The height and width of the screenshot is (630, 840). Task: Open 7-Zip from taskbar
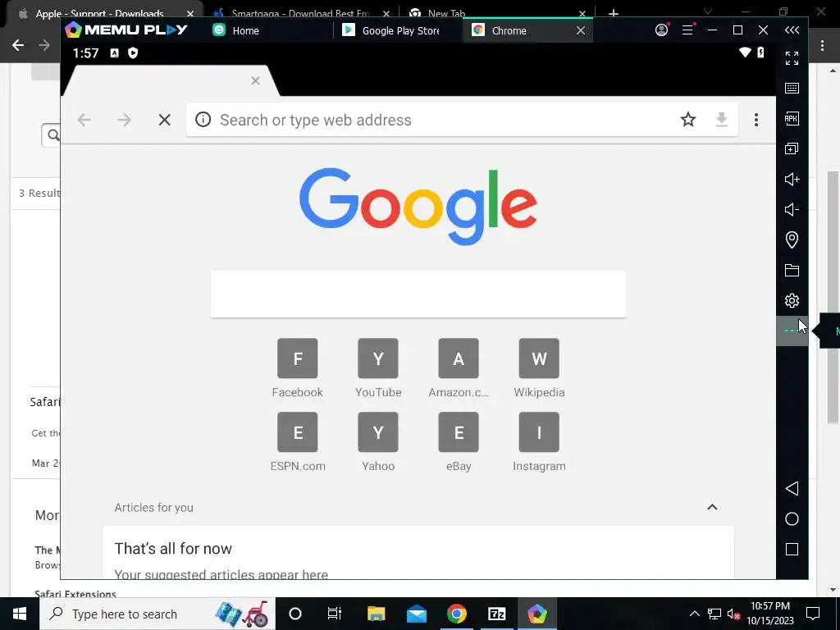pyautogui.click(x=496, y=614)
